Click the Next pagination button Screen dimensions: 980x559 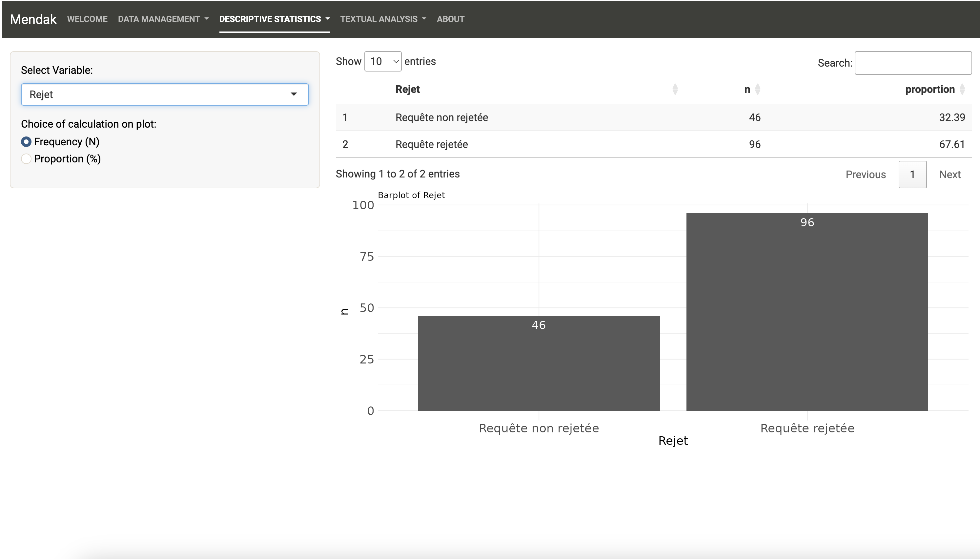point(950,175)
